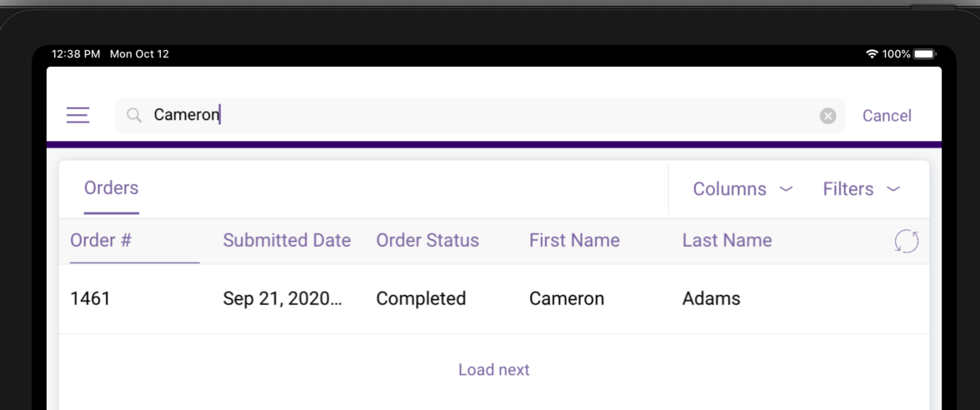The width and height of the screenshot is (980, 410).
Task: Refresh the orders table
Action: (x=906, y=242)
